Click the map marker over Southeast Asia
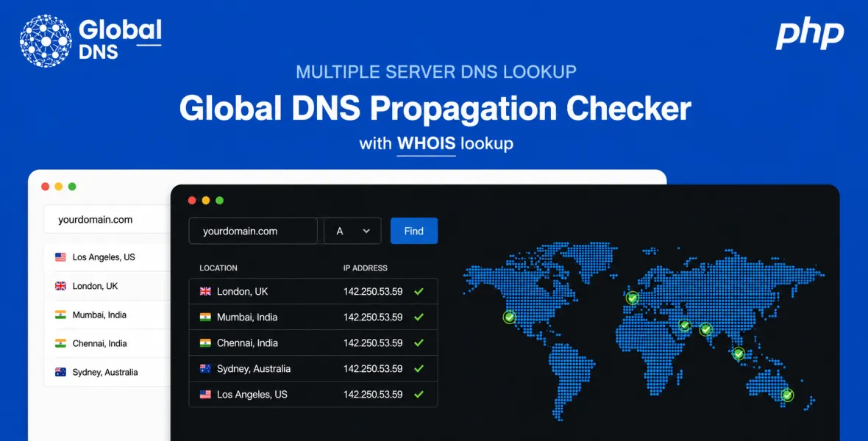The height and width of the screenshot is (441, 868). pos(739,354)
